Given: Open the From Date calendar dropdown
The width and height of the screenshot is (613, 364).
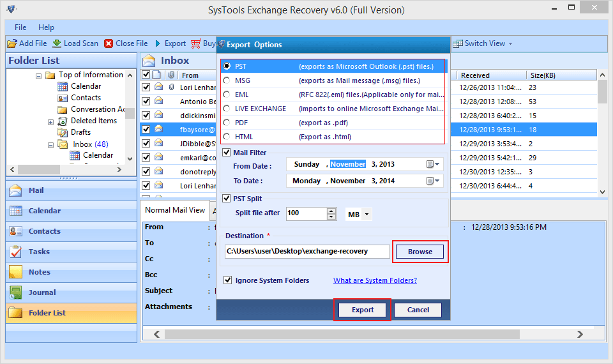Looking at the screenshot, I should (433, 164).
